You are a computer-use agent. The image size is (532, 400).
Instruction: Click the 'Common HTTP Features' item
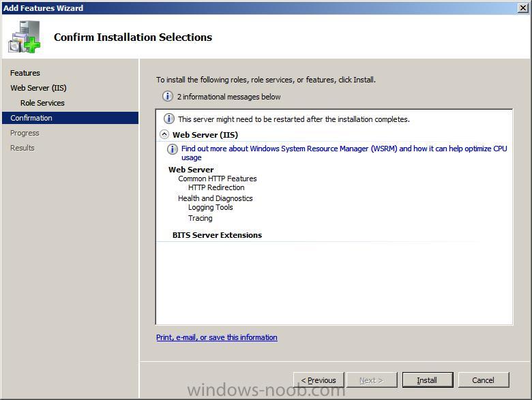point(218,179)
